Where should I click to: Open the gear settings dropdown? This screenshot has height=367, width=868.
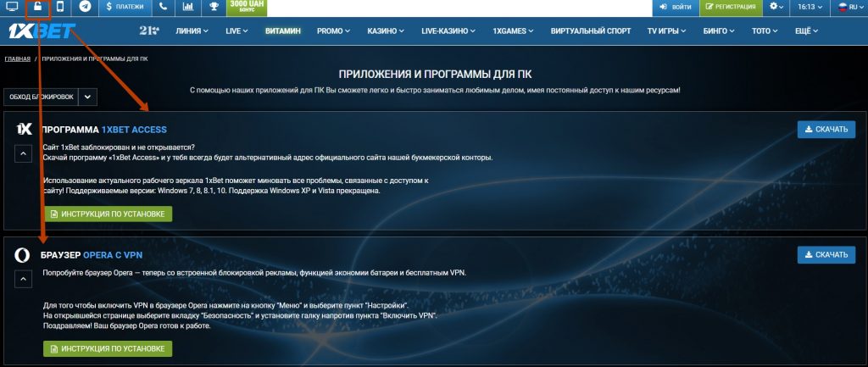(776, 7)
